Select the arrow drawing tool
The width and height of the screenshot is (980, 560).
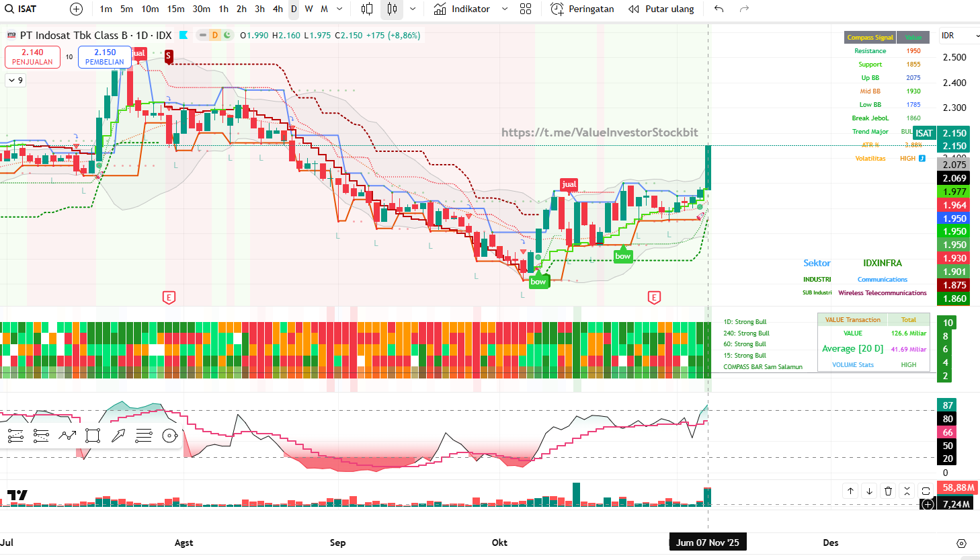coord(118,436)
